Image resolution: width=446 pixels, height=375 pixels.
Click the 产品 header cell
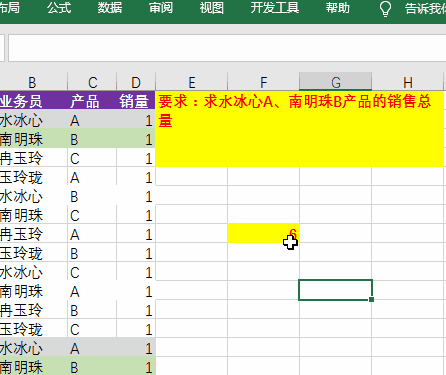(92, 101)
